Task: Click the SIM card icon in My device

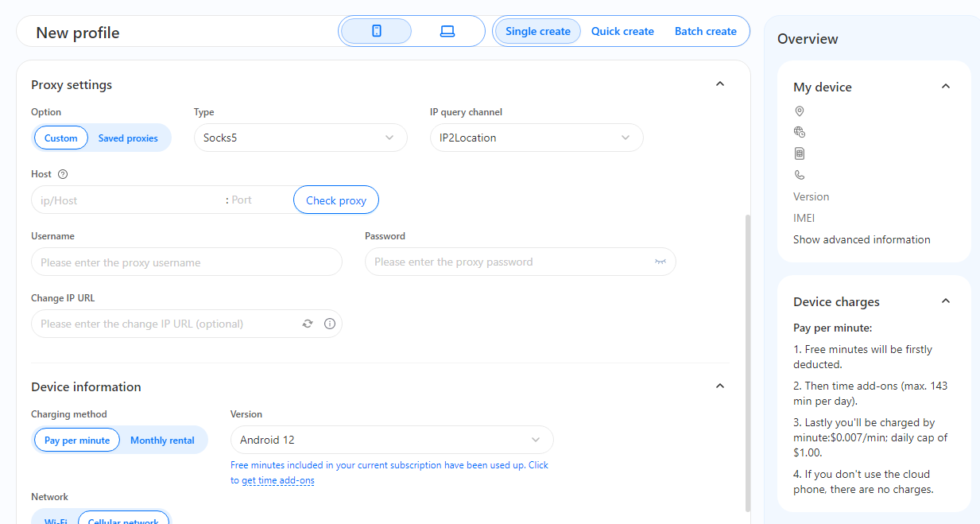Action: (x=800, y=153)
